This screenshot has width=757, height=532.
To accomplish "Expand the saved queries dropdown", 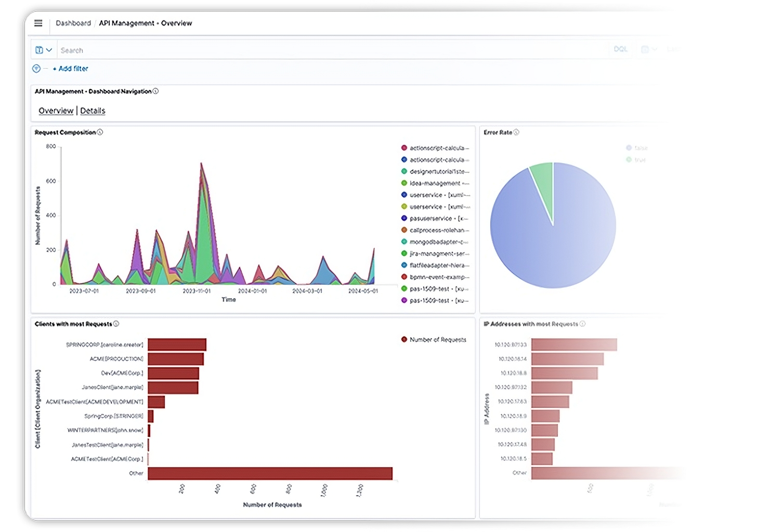I will [44, 50].
